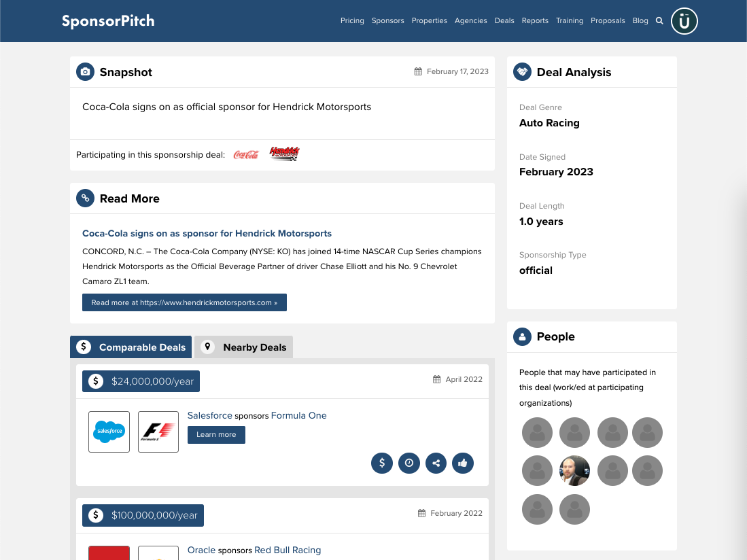Click the calendar icon beside February 17, 2023
Viewport: 747px width, 560px height.
coord(418,71)
